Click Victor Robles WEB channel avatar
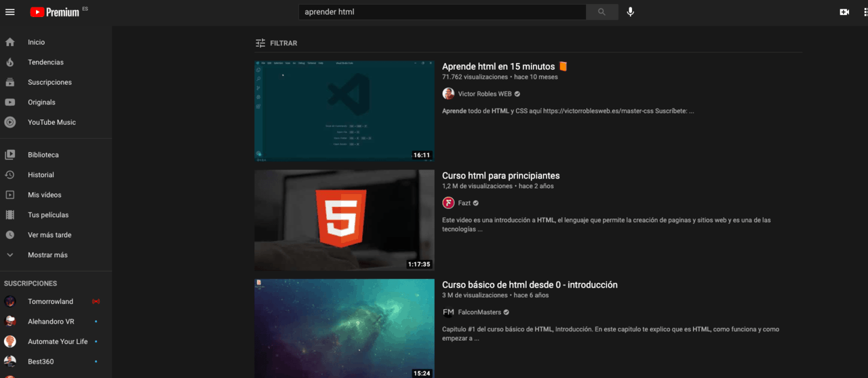Image resolution: width=868 pixels, height=378 pixels. point(448,94)
